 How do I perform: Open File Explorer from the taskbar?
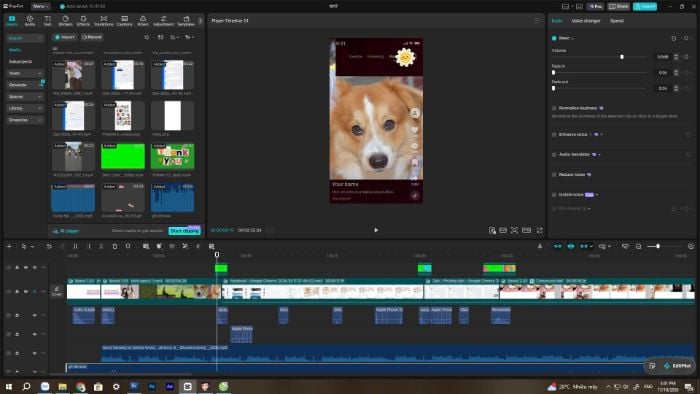[x=62, y=386]
